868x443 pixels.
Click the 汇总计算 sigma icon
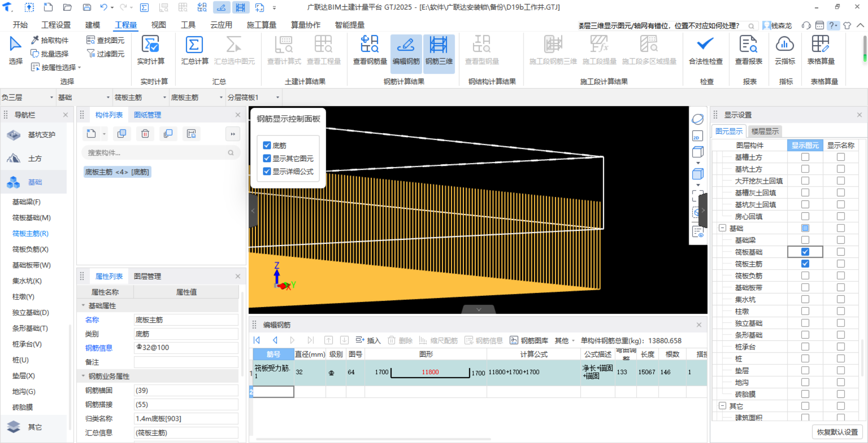coord(194,45)
